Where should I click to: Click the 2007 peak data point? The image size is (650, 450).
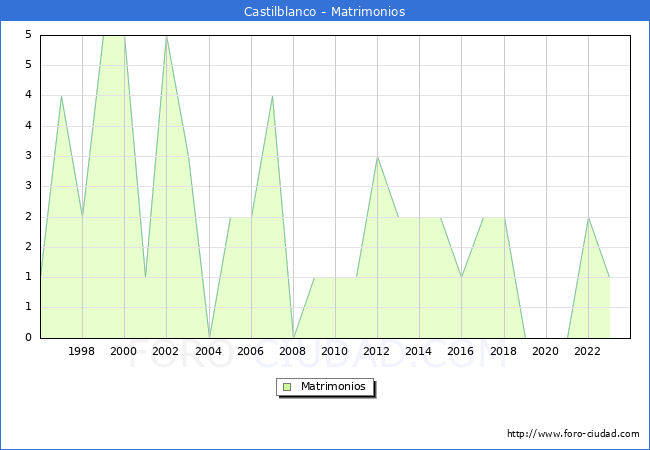(272, 96)
